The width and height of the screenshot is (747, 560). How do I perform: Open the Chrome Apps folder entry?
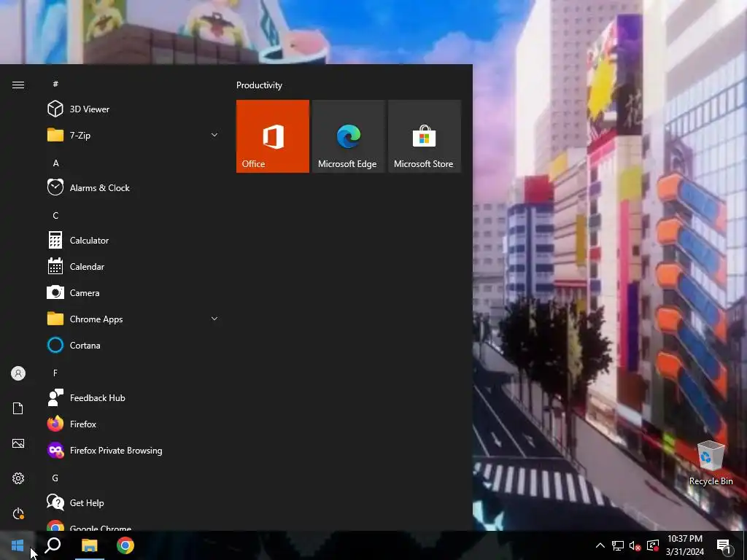(133, 319)
